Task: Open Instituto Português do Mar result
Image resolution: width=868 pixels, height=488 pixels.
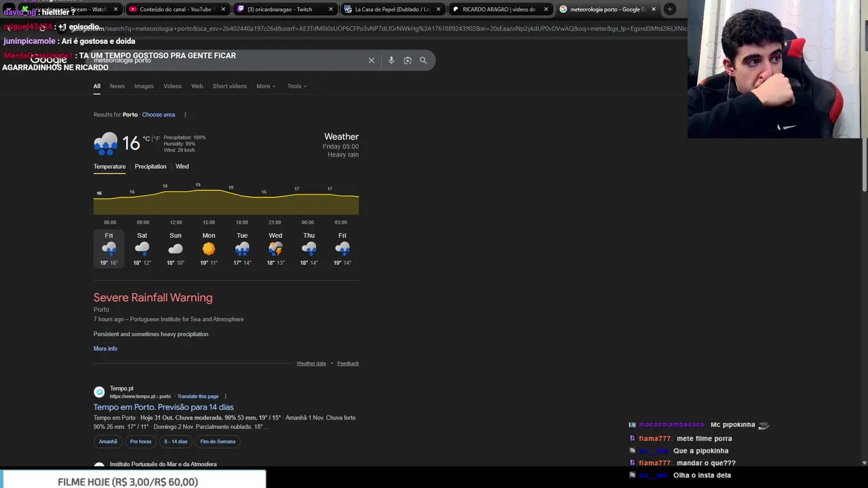Action: pyautogui.click(x=163, y=464)
